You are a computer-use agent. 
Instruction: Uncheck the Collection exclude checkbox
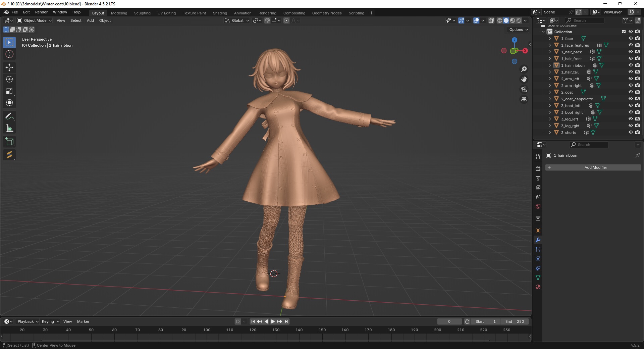(624, 32)
